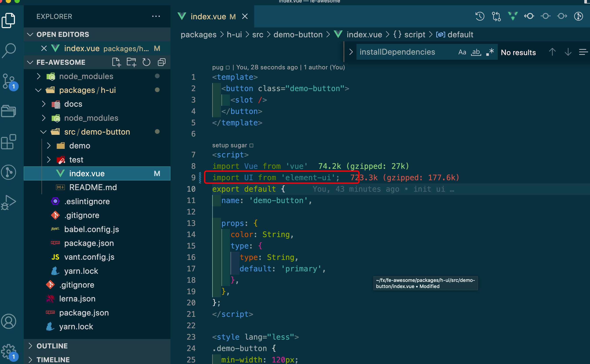
Task: Open the Extensions view
Action: [9, 142]
